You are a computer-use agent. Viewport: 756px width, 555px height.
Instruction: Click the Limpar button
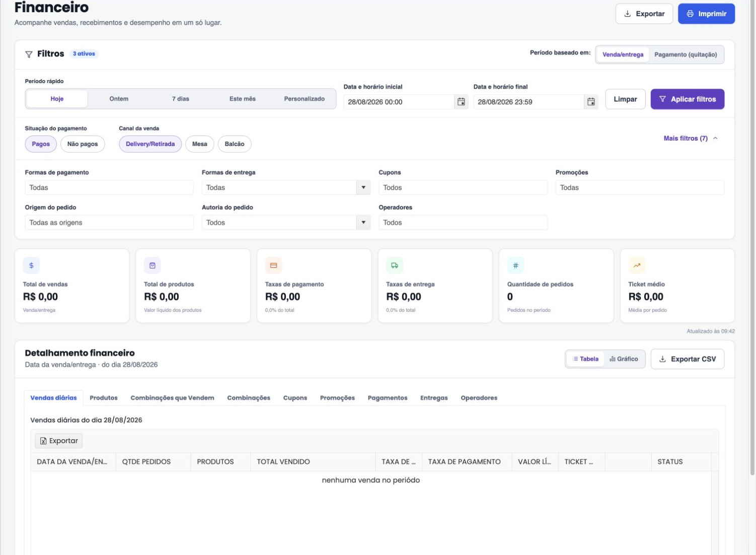point(625,99)
